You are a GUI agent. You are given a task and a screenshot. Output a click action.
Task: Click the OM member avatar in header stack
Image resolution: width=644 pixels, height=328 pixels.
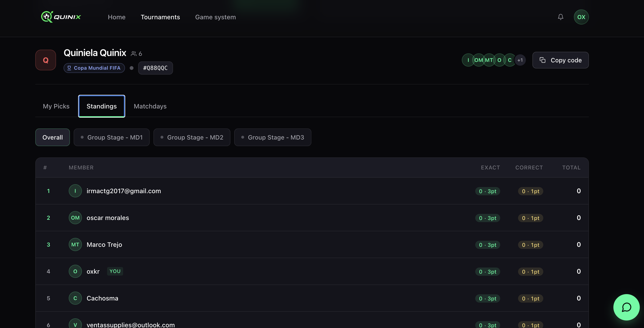[x=479, y=60]
